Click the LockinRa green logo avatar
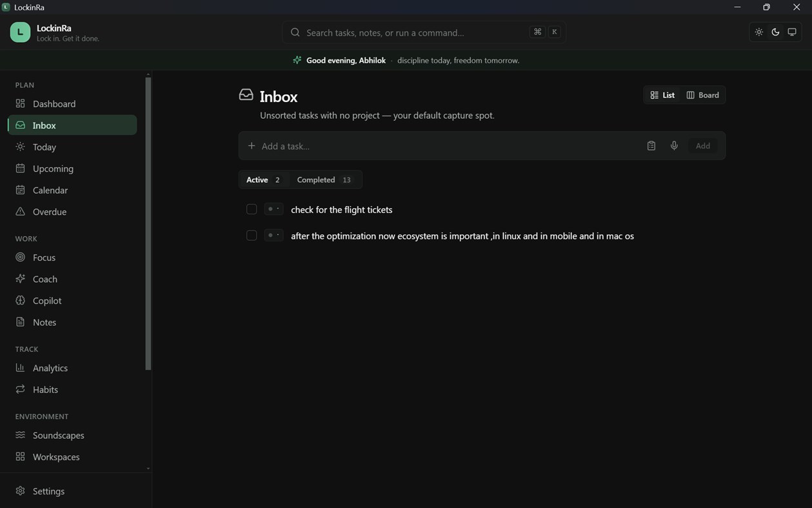The width and height of the screenshot is (812, 508). [x=20, y=32]
